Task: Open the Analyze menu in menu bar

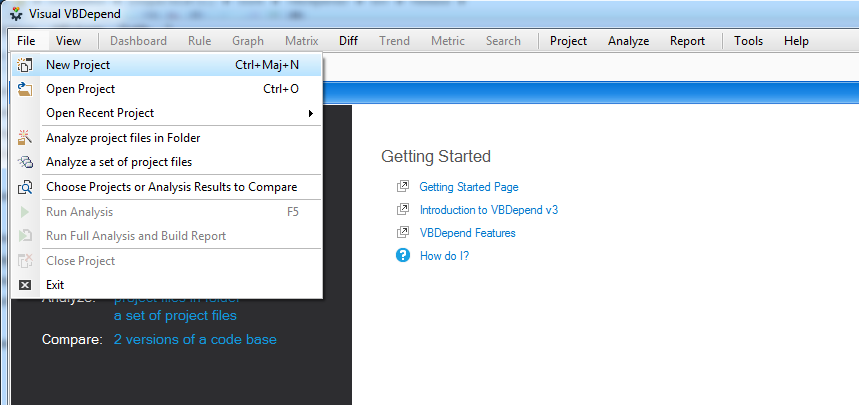Action: pyautogui.click(x=628, y=41)
